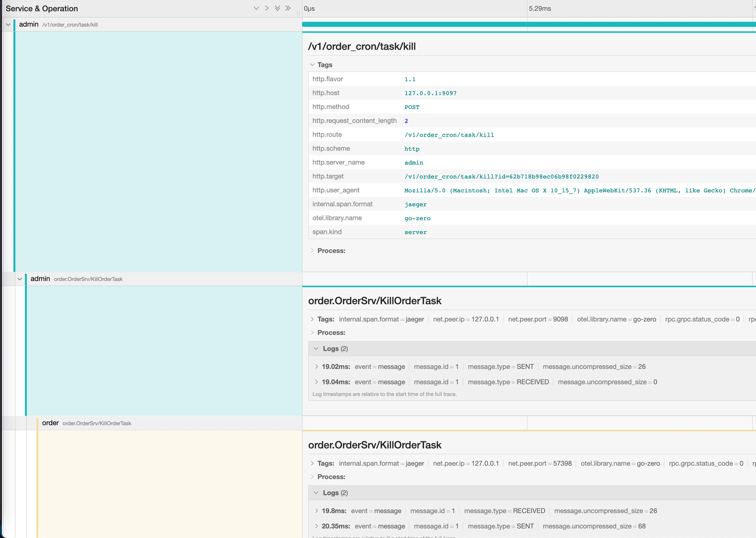Viewport: 756px width, 538px height.
Task: Click otel.library.name value go-zero in table
Action: click(418, 218)
